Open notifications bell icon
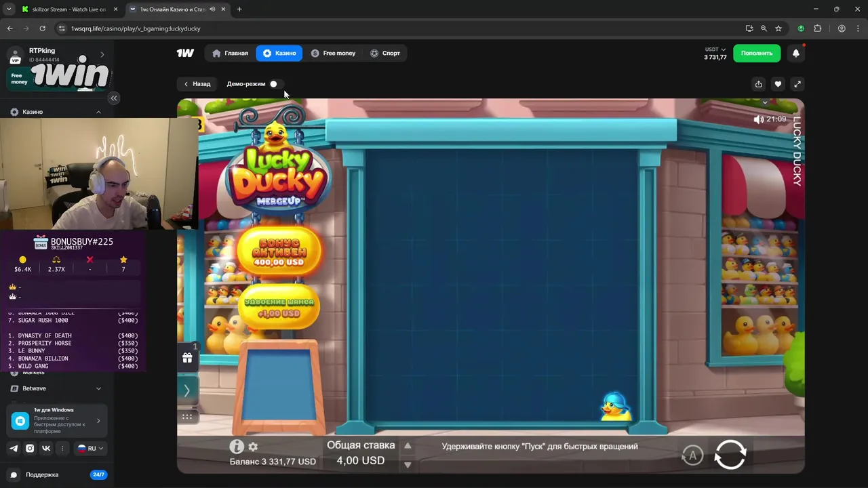 (796, 53)
